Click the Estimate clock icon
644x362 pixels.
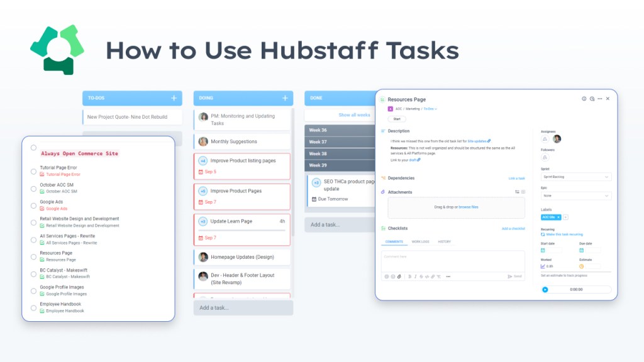(x=582, y=266)
